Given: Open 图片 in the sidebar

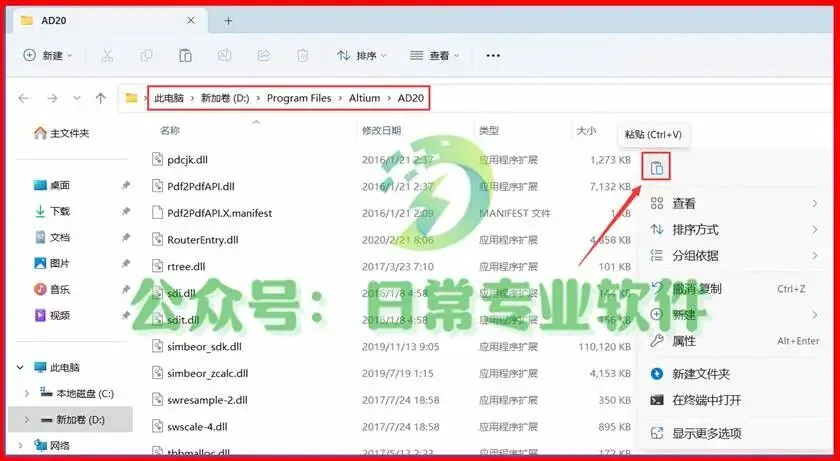Looking at the screenshot, I should tap(52, 263).
